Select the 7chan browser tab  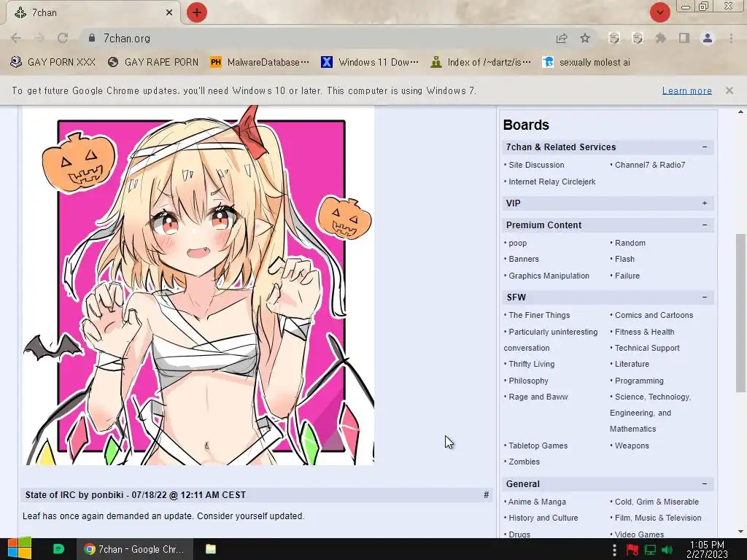pyautogui.click(x=93, y=13)
